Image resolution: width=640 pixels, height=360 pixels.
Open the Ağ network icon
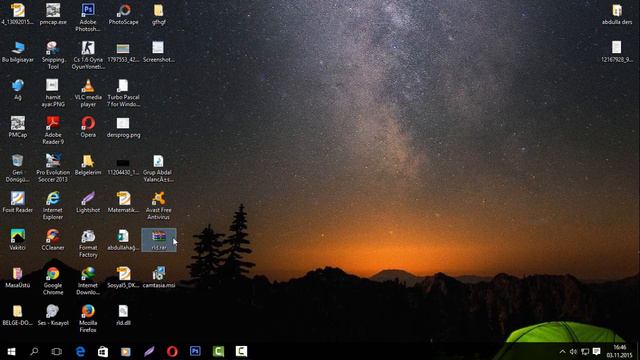tap(18, 89)
